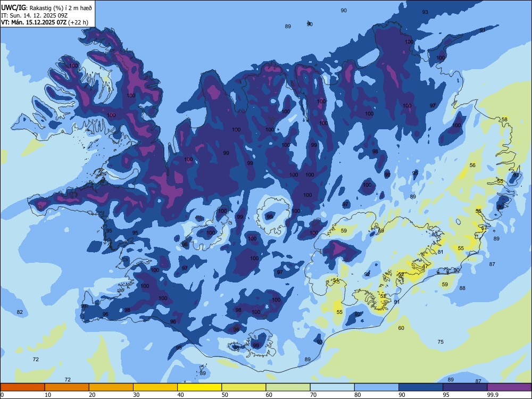Click the bright yellow 40–50 legend swatch
The width and height of the screenshot is (532, 399).
click(199, 387)
